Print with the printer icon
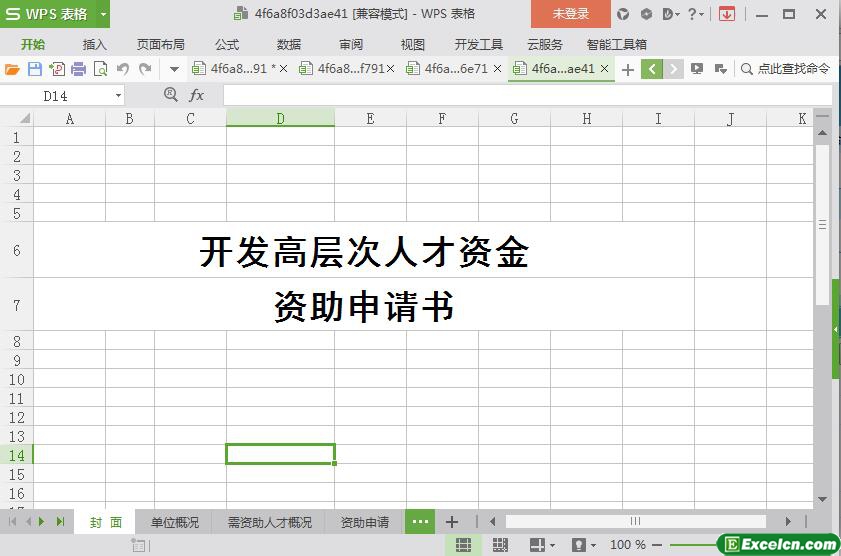 pyautogui.click(x=79, y=69)
